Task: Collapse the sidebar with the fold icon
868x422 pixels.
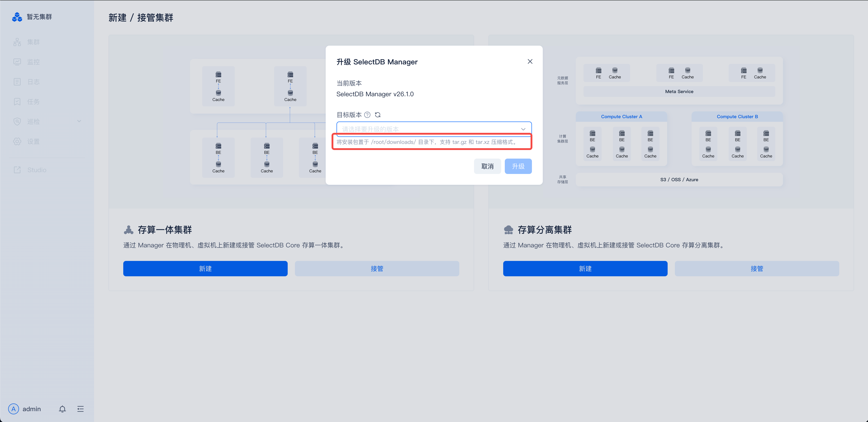Action: click(80, 409)
